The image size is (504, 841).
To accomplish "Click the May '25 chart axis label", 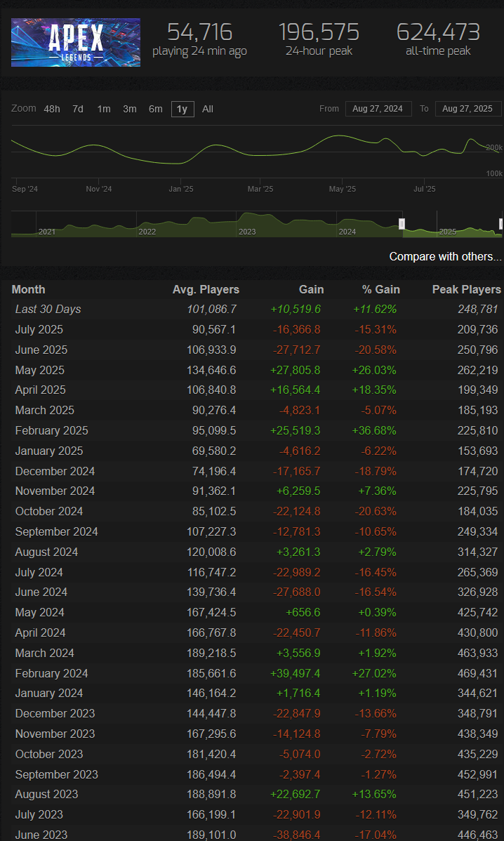I will [x=343, y=189].
